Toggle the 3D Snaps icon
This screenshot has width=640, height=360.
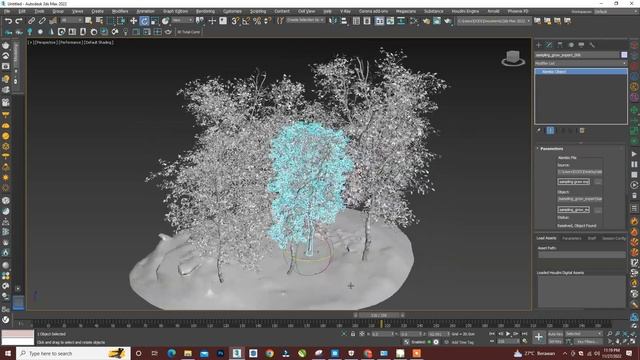pyautogui.click(x=235, y=20)
